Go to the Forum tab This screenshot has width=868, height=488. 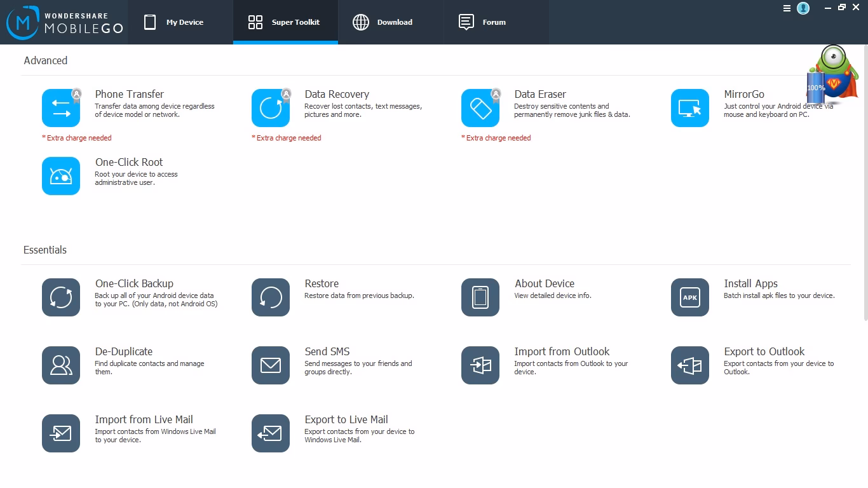pos(486,22)
